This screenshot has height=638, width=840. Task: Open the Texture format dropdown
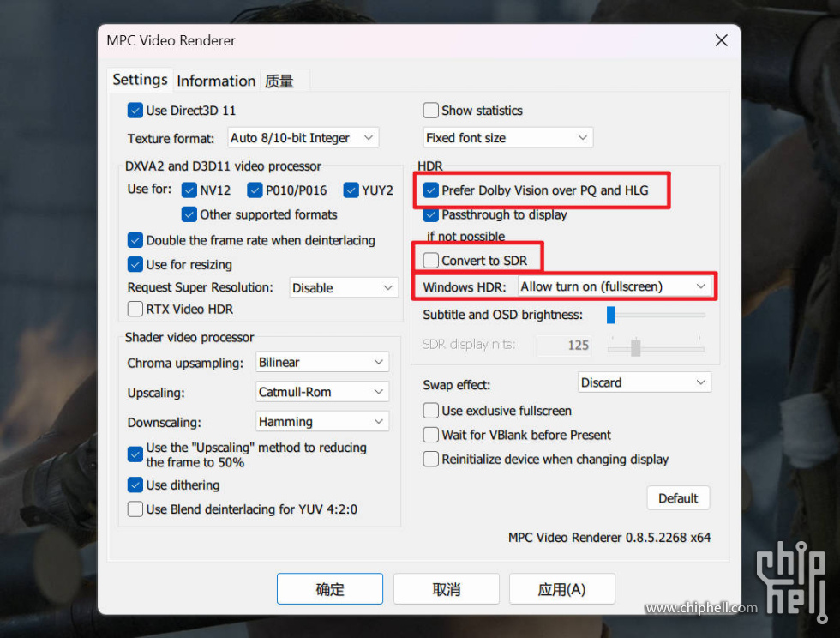click(303, 138)
